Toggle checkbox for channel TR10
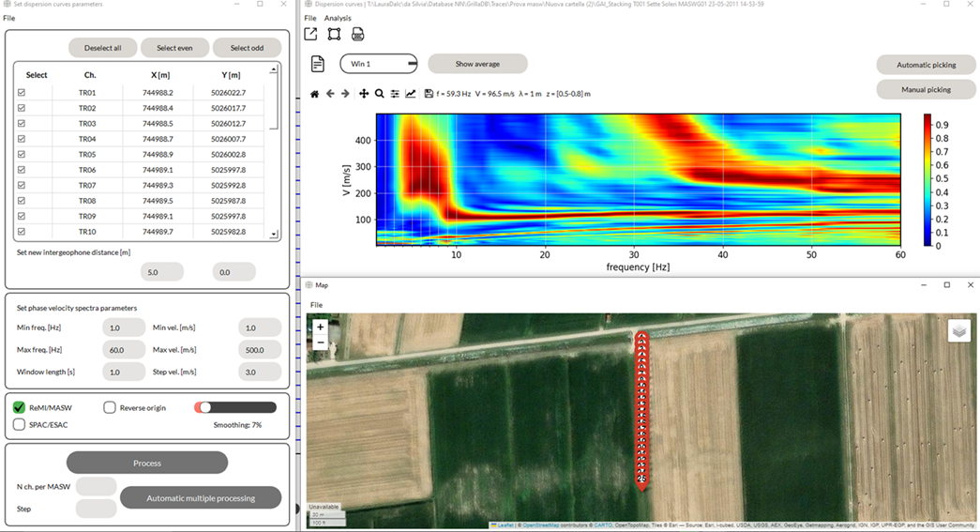 point(22,232)
